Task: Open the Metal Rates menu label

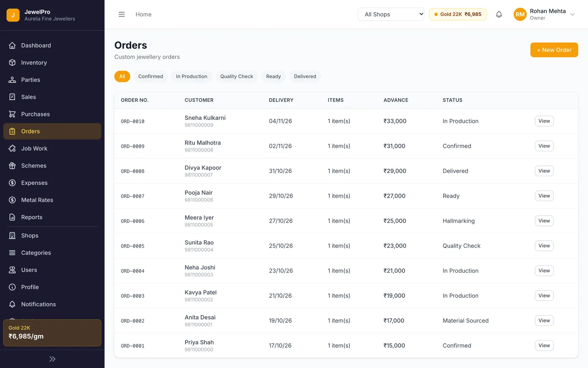Action: [x=37, y=200]
